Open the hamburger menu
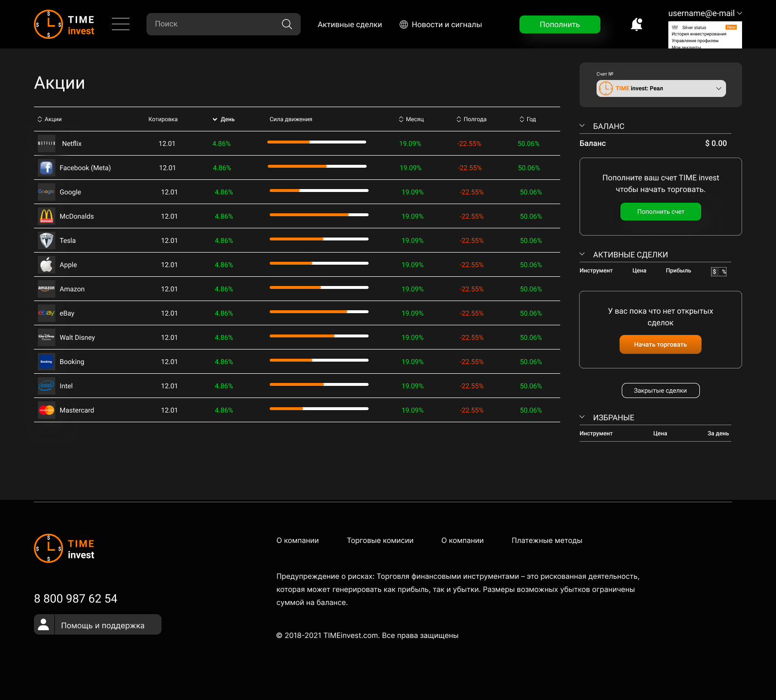The image size is (776, 700). pyautogui.click(x=121, y=24)
